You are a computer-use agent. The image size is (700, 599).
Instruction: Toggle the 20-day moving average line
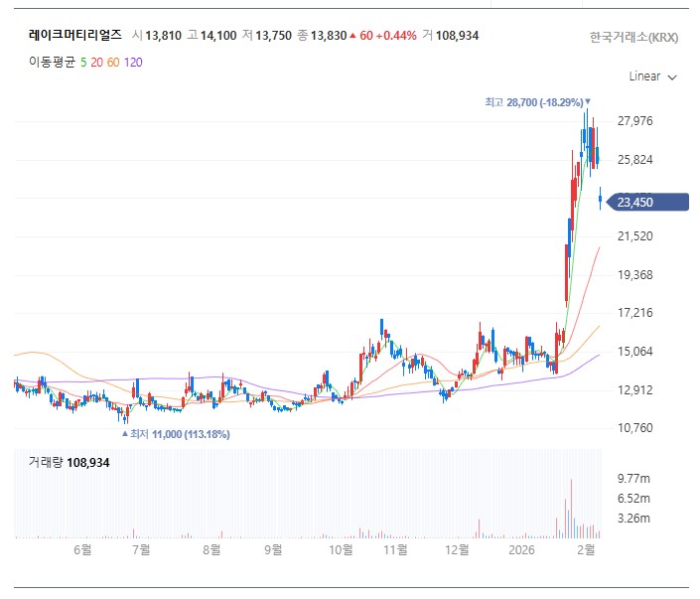point(97,63)
